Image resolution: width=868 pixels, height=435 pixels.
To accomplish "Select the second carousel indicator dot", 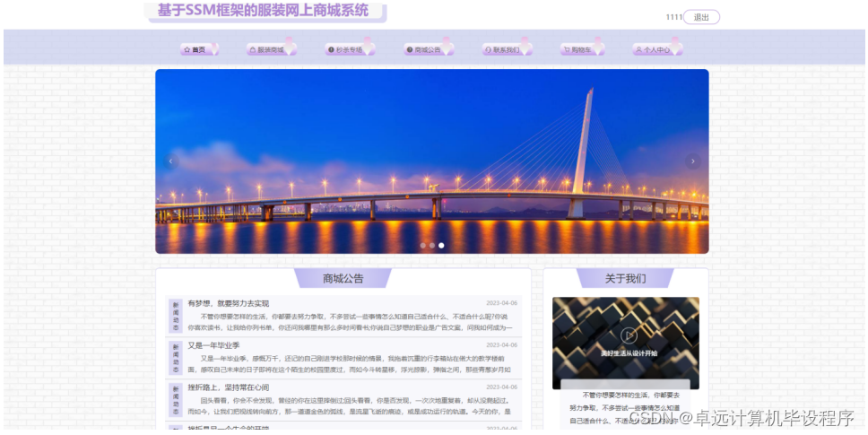I will (x=432, y=245).
